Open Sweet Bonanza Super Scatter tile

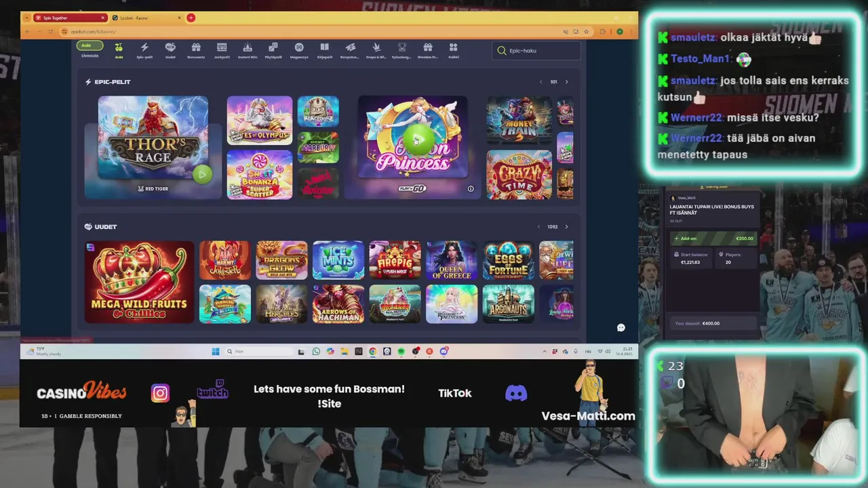tap(260, 175)
